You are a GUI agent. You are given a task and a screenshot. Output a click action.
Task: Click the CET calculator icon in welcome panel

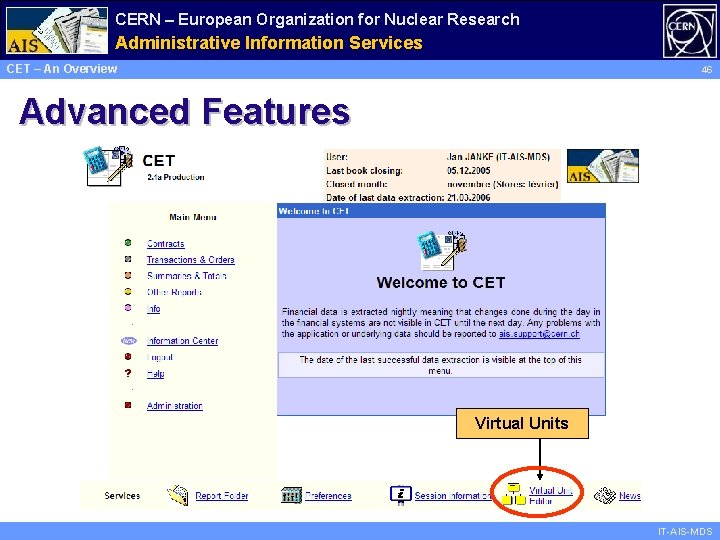pyautogui.click(x=441, y=250)
